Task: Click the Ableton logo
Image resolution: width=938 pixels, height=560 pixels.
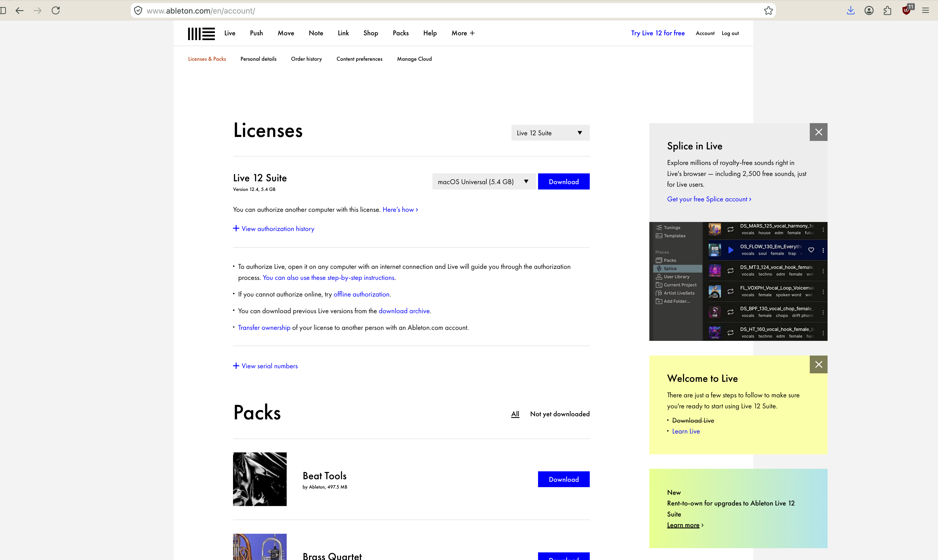Action: (x=201, y=34)
